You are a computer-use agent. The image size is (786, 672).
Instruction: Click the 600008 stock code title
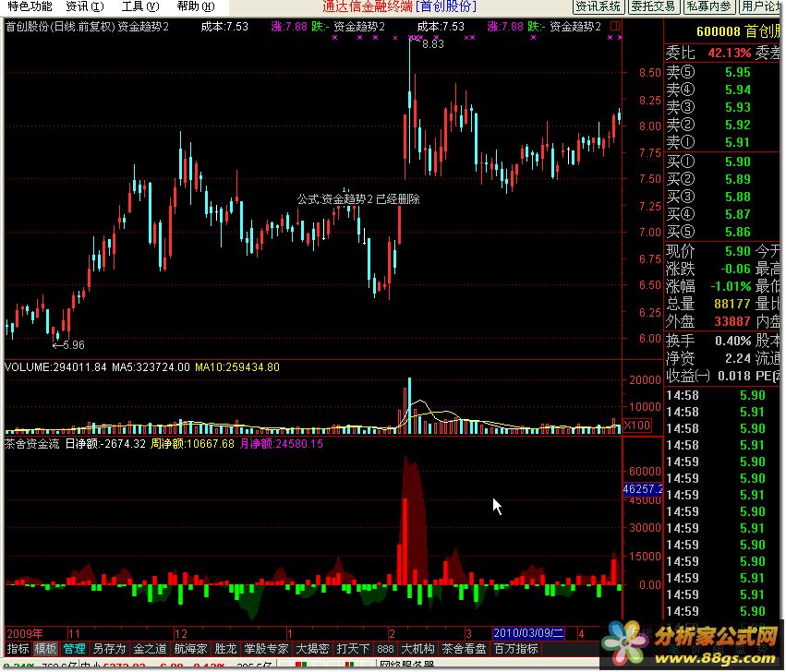719,31
